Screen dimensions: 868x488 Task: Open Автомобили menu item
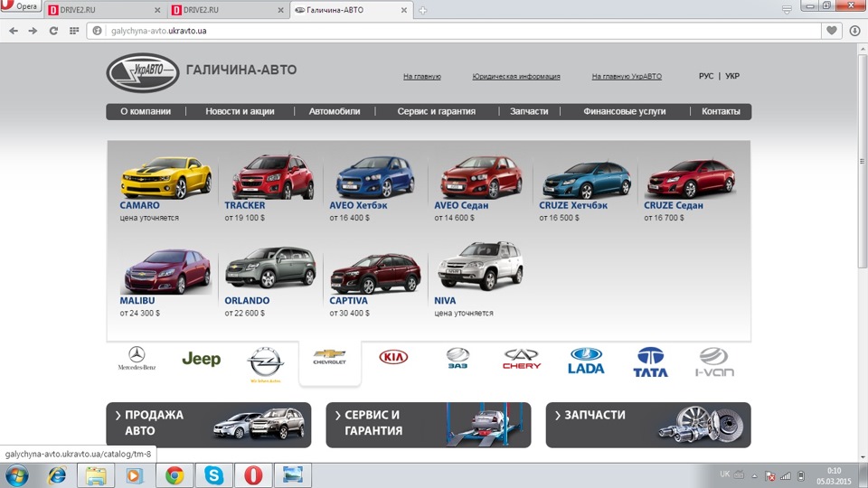335,111
